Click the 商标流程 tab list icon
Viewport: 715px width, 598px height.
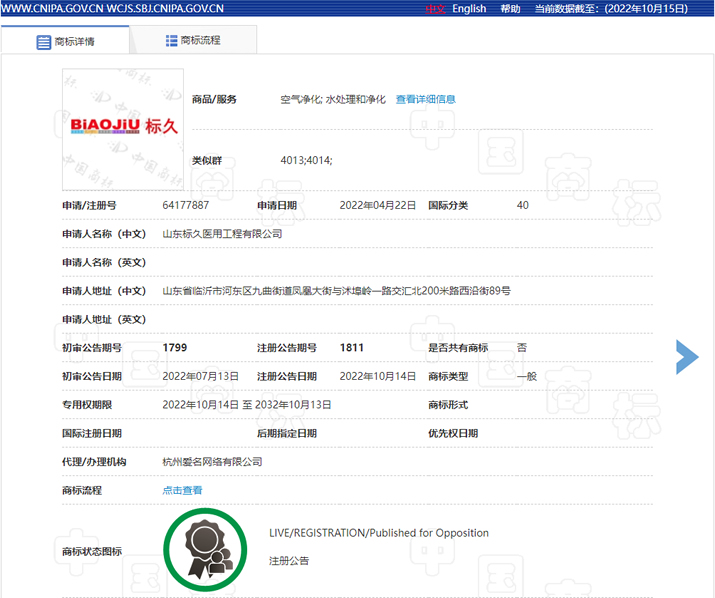tap(171, 40)
